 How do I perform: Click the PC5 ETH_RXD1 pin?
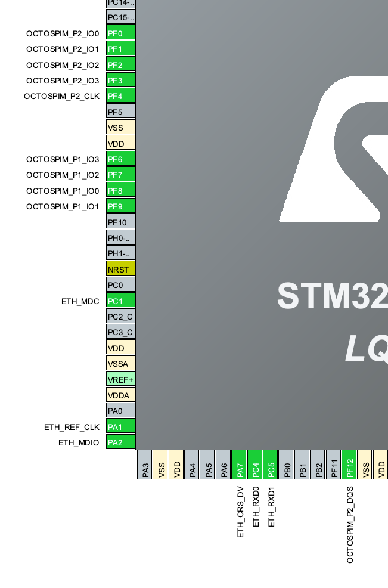tap(271, 465)
